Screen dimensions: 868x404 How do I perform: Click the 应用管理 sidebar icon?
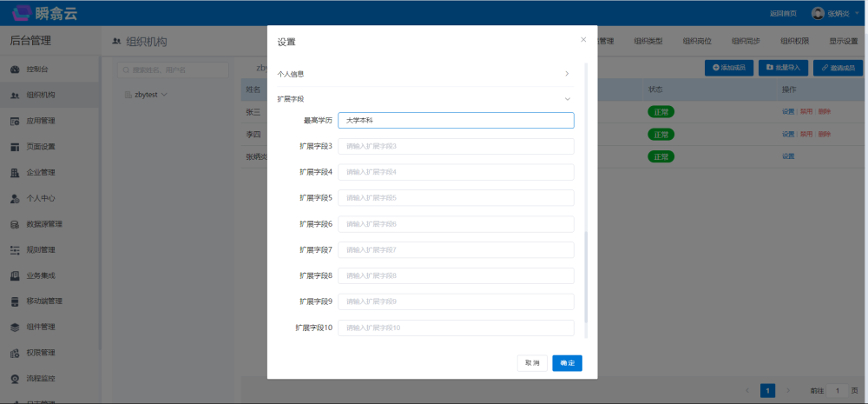(15, 121)
